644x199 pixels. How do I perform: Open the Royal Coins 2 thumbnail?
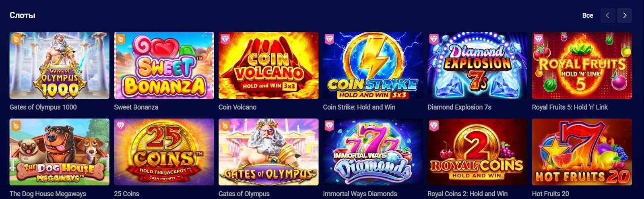tap(477, 152)
